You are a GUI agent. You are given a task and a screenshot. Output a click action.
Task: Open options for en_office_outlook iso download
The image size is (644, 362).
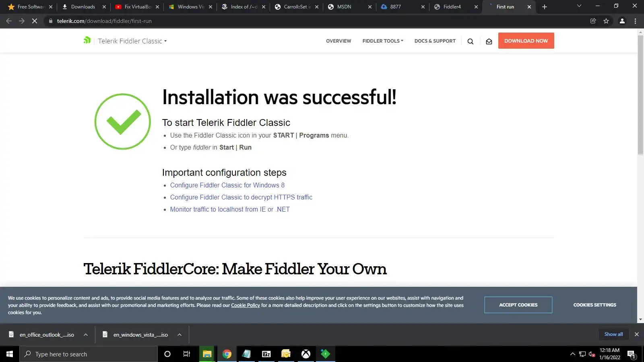click(x=86, y=335)
